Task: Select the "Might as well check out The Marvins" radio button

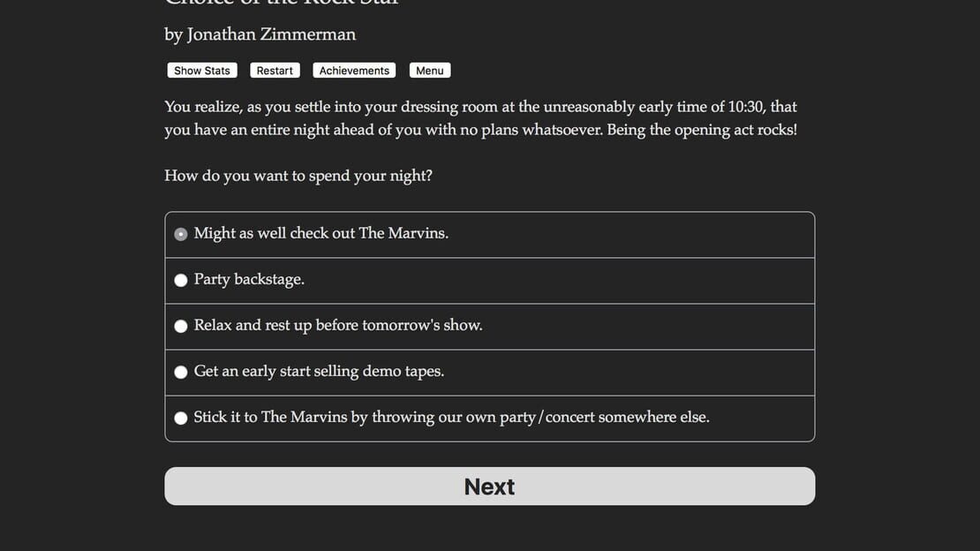Action: (x=181, y=235)
